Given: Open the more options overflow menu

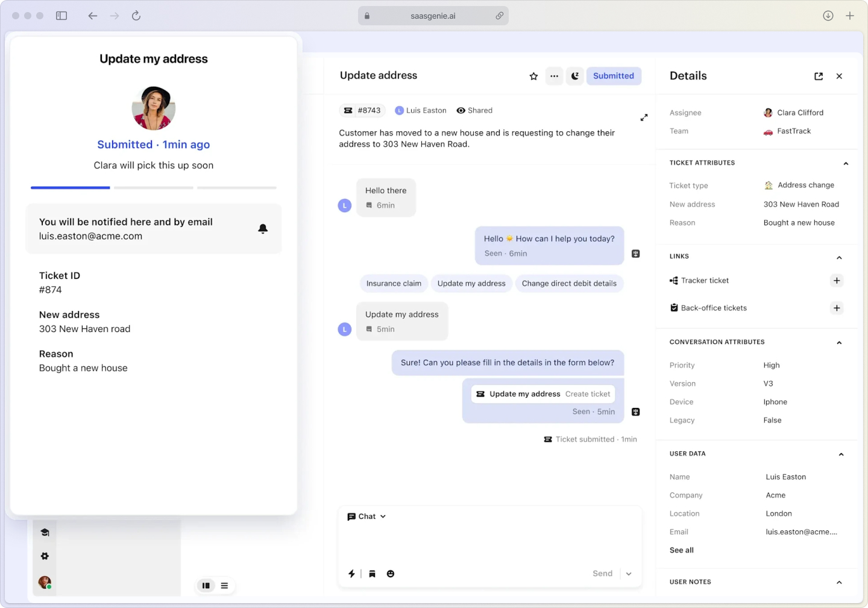Looking at the screenshot, I should [554, 76].
